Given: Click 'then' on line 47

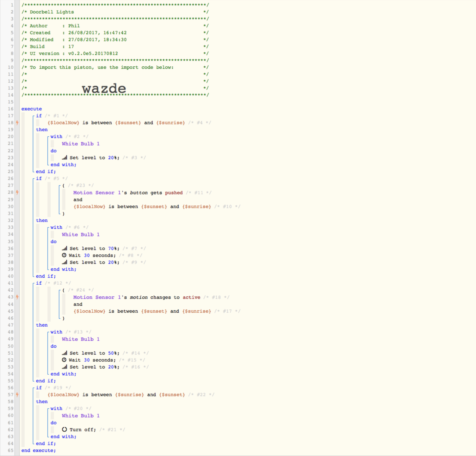Looking at the screenshot, I should pyautogui.click(x=42, y=325).
